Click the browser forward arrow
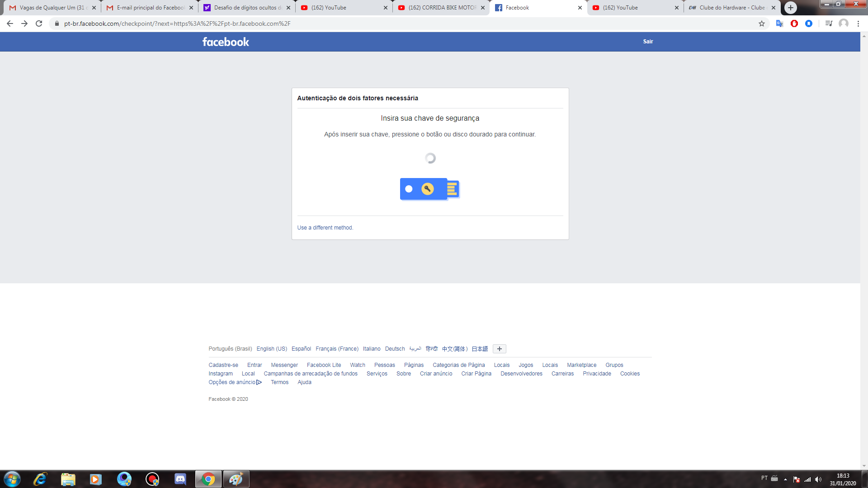 24,23
